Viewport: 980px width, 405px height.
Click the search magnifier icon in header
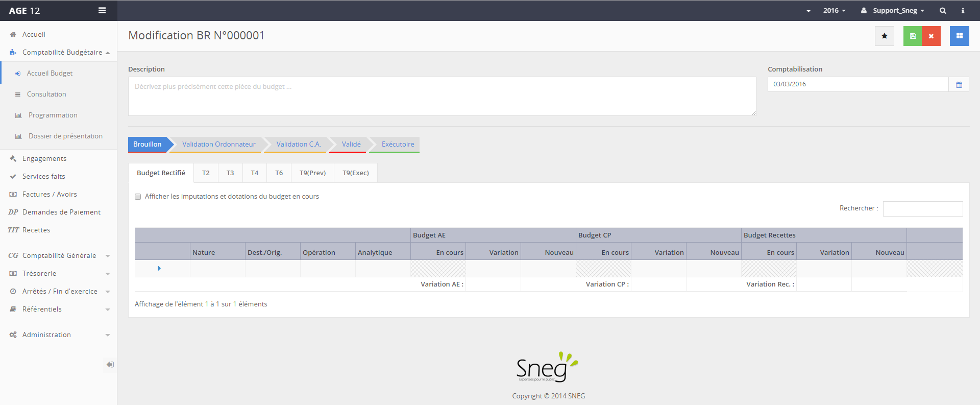(x=943, y=11)
